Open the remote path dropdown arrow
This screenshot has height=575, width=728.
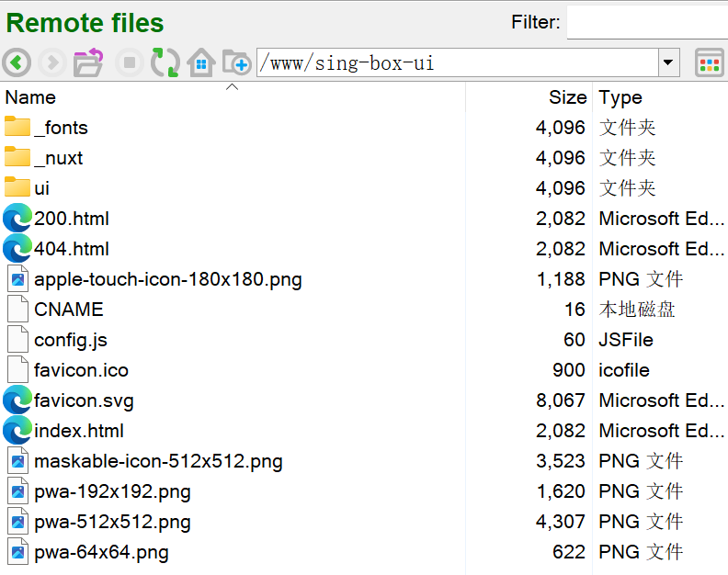(669, 62)
